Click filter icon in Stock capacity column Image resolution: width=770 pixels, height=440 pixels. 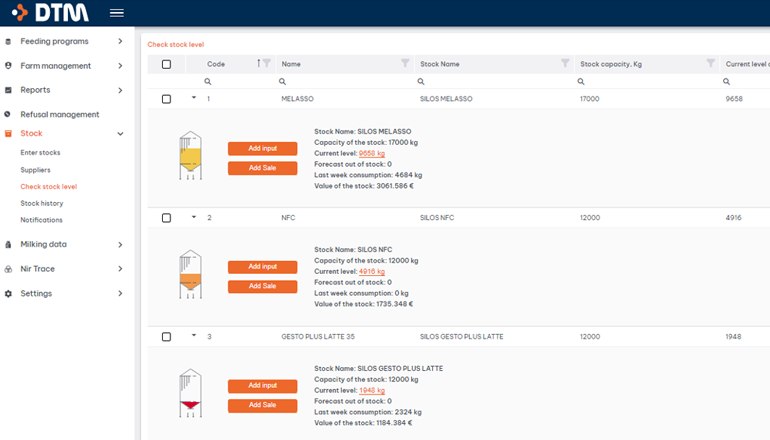(x=710, y=63)
